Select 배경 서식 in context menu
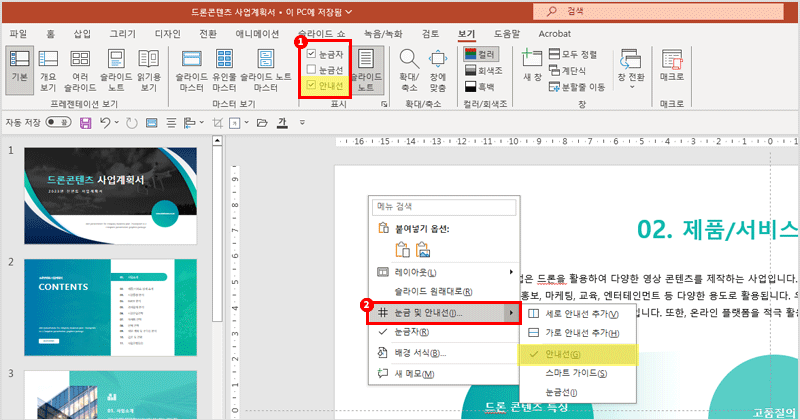 (x=420, y=353)
